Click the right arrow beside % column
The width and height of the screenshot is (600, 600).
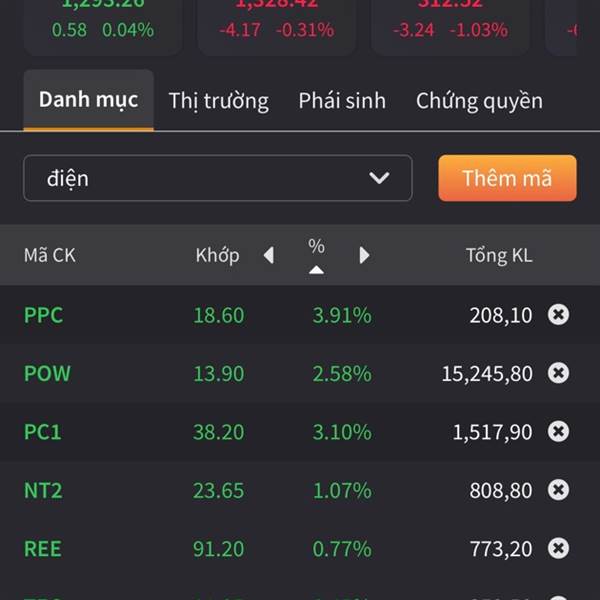364,255
